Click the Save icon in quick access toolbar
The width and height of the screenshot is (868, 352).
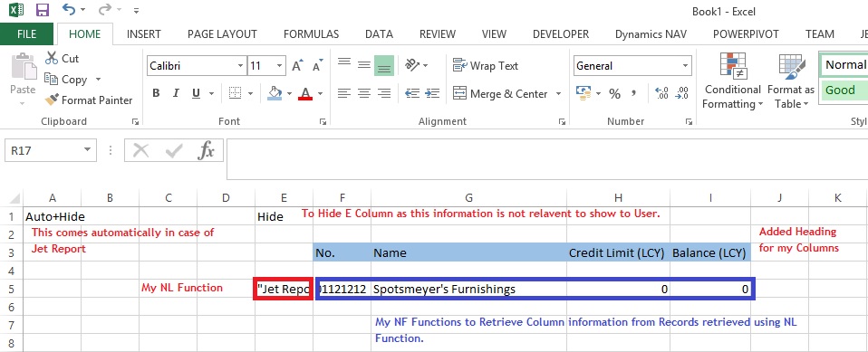click(42, 10)
